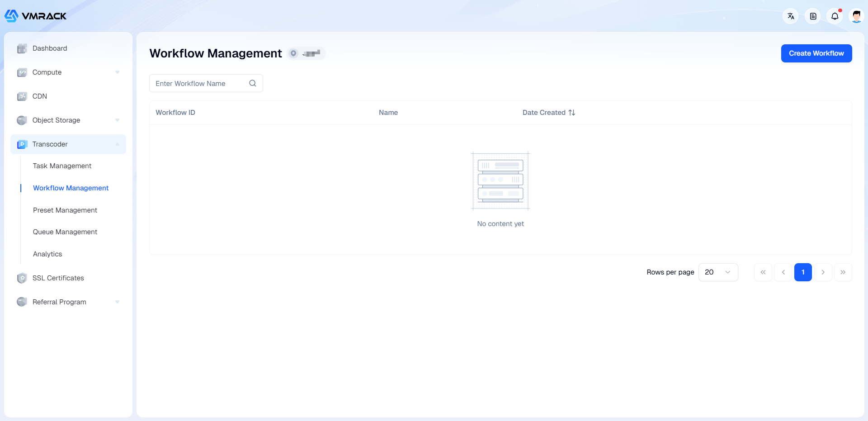Select Task Management submenu item
This screenshot has height=421, width=868.
tap(62, 166)
